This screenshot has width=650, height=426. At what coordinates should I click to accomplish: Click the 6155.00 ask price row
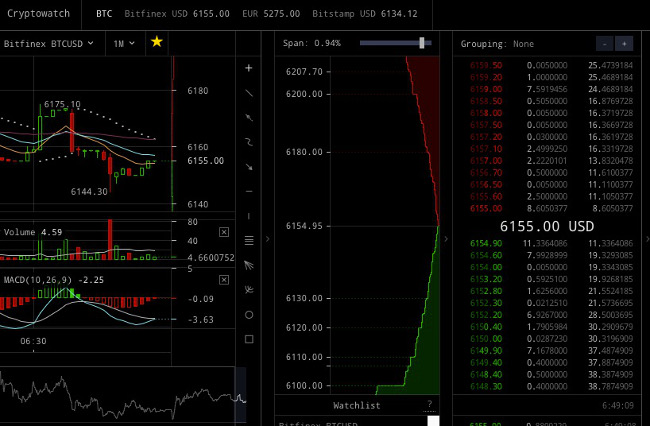[x=551, y=208]
